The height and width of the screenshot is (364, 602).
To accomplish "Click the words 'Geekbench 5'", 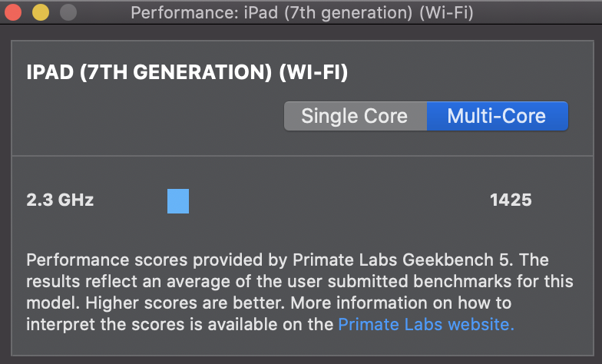I will [469, 260].
